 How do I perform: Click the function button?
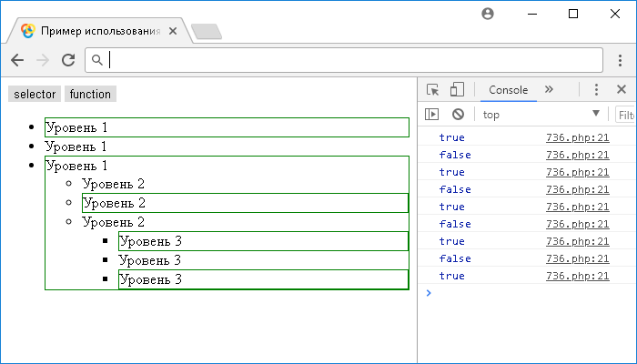[90, 94]
